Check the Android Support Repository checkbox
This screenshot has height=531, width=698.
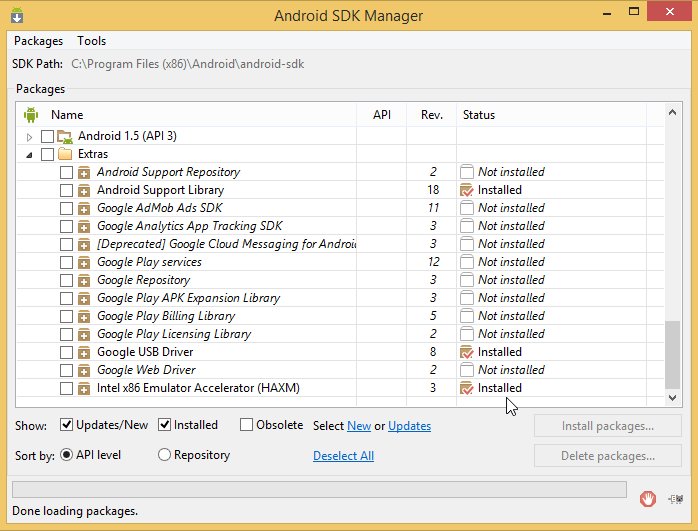[x=66, y=172]
